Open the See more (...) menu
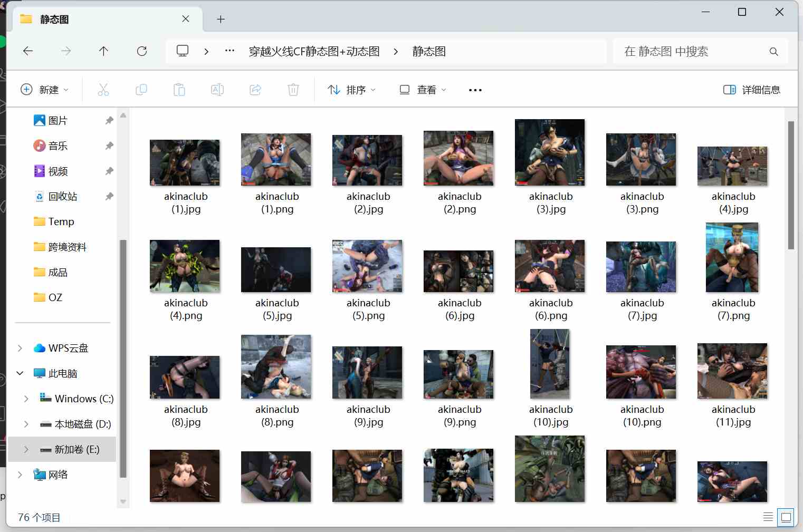Screen dimensions: 803x532 (474, 90)
